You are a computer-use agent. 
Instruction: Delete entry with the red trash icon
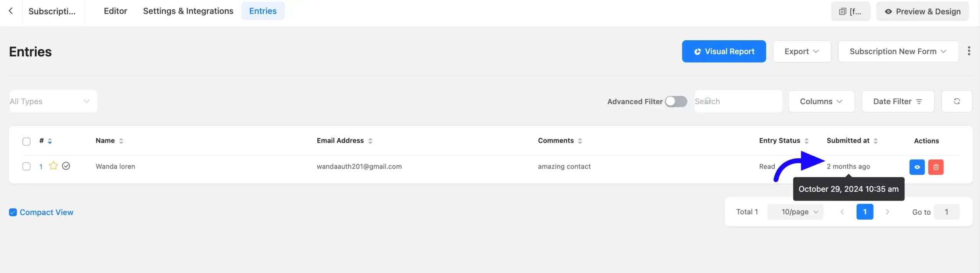[x=936, y=167]
